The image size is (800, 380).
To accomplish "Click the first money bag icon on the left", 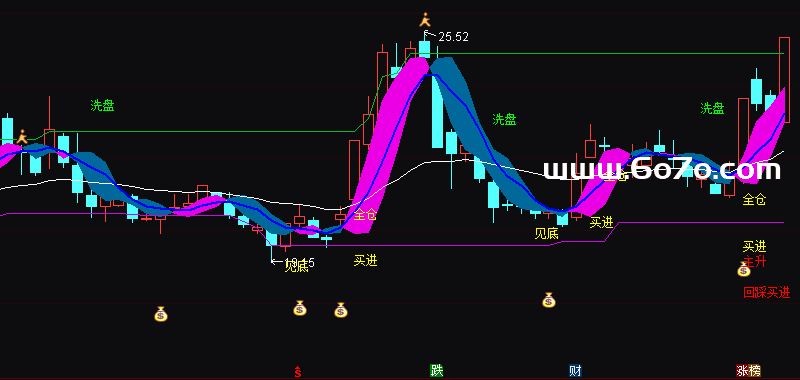I will 161,314.
